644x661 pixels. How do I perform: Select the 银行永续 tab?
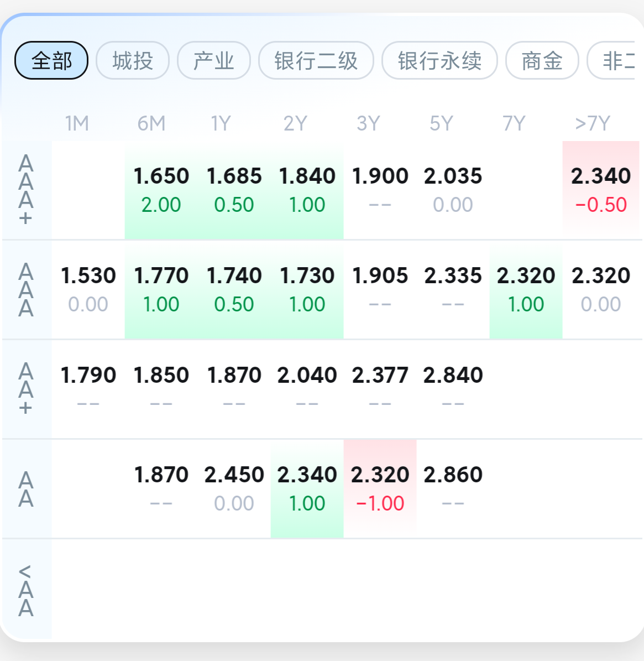pos(439,60)
